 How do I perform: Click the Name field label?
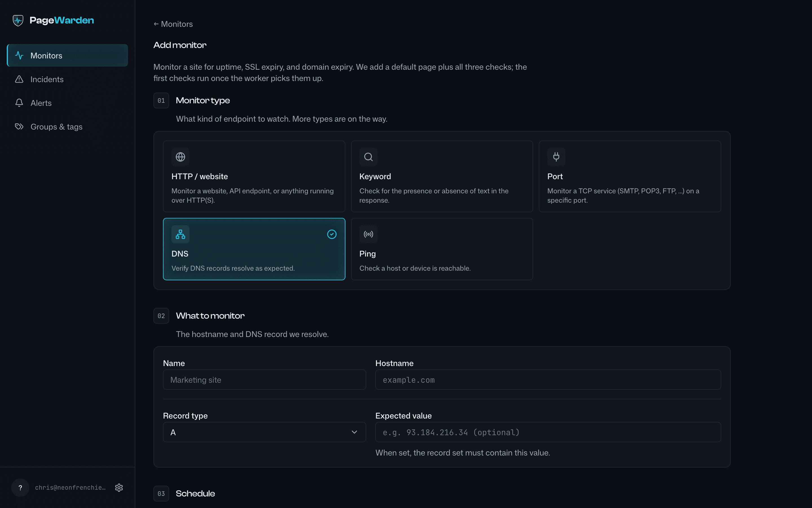[174, 363]
